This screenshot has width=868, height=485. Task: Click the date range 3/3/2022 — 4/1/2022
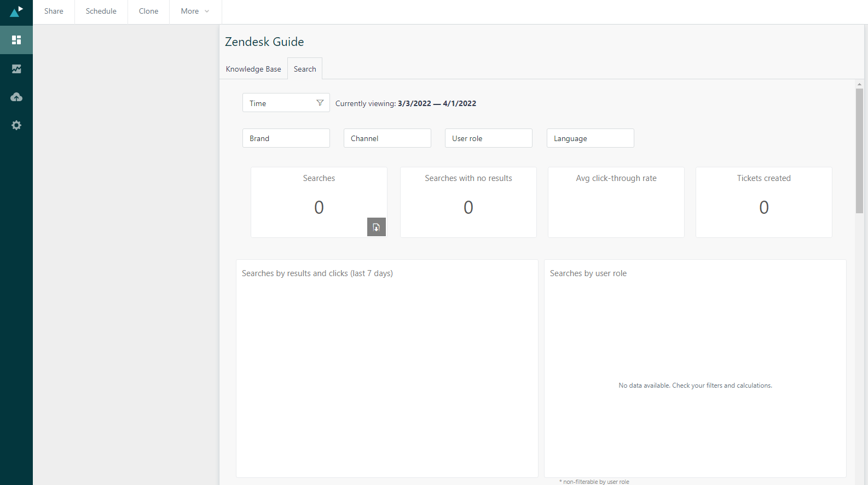[x=437, y=103]
